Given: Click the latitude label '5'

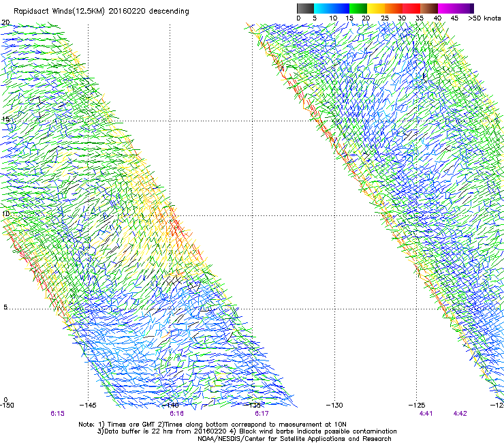Looking at the screenshot, I should click(x=5, y=307).
